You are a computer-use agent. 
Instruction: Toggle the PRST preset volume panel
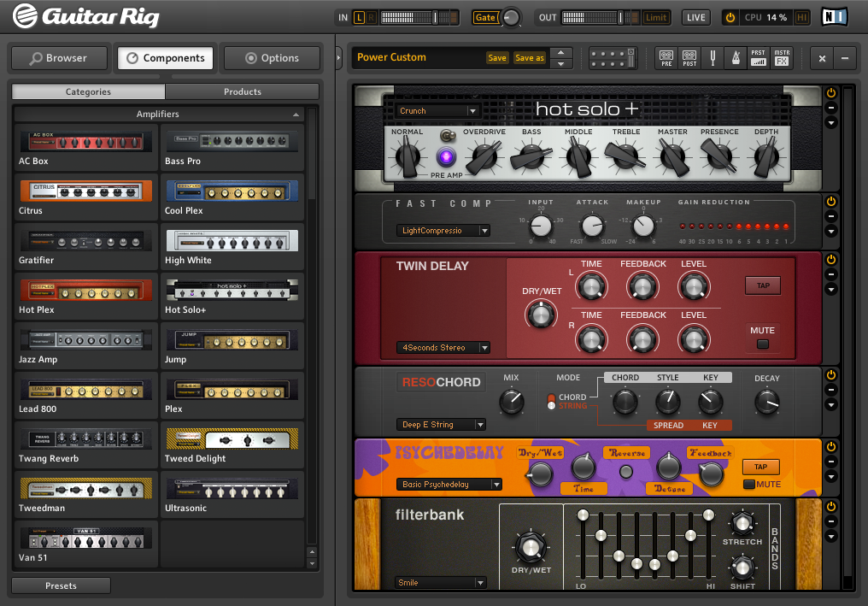pos(759,57)
